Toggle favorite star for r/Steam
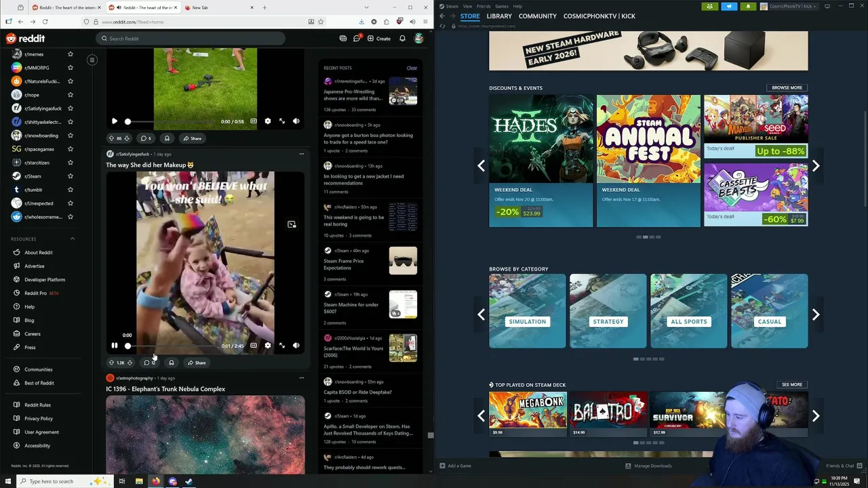This screenshot has height=488, width=868. pos(70,176)
